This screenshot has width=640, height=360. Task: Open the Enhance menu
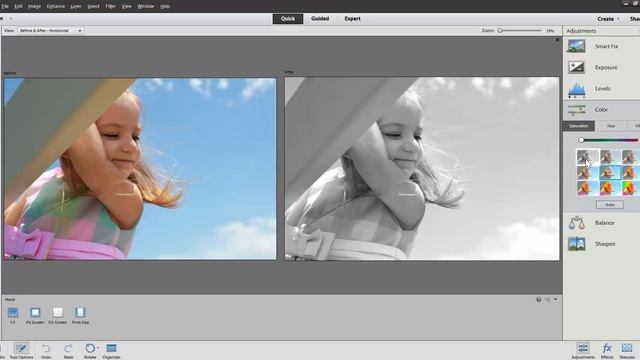click(56, 7)
